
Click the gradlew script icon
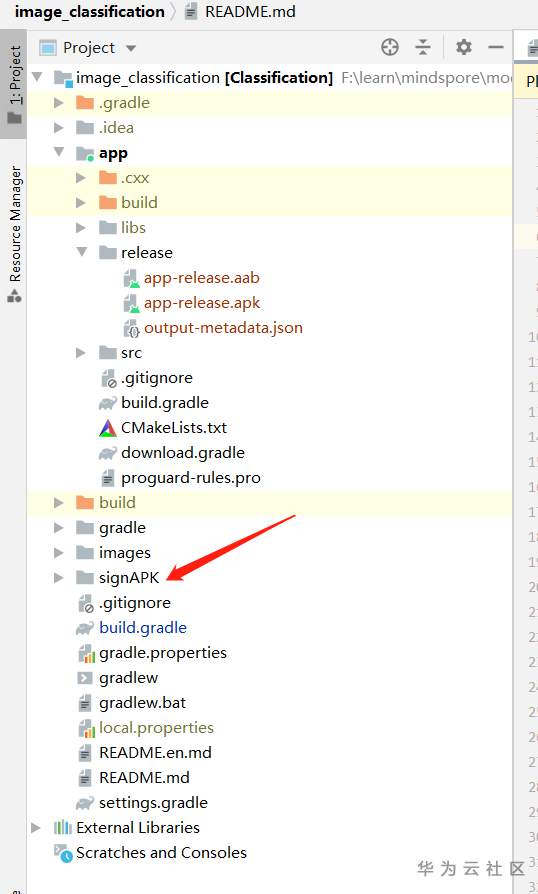(85, 678)
